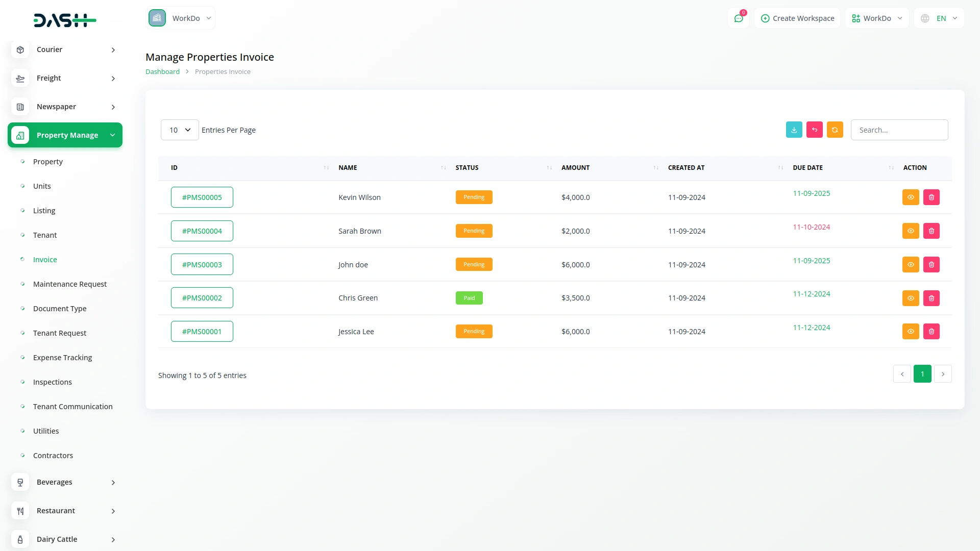Image resolution: width=980 pixels, height=551 pixels.
Task: Delete invoice for Kevin Wilson
Action: pyautogui.click(x=931, y=197)
